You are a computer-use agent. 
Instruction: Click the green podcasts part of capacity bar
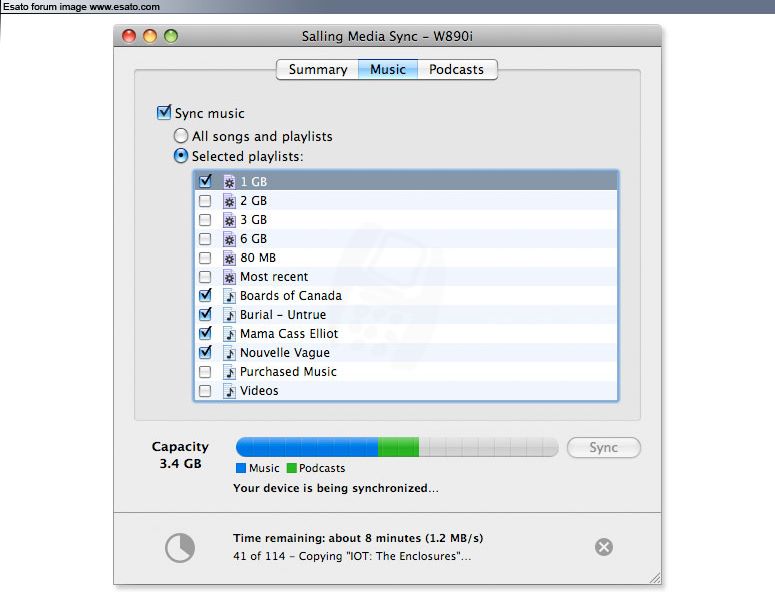click(398, 447)
